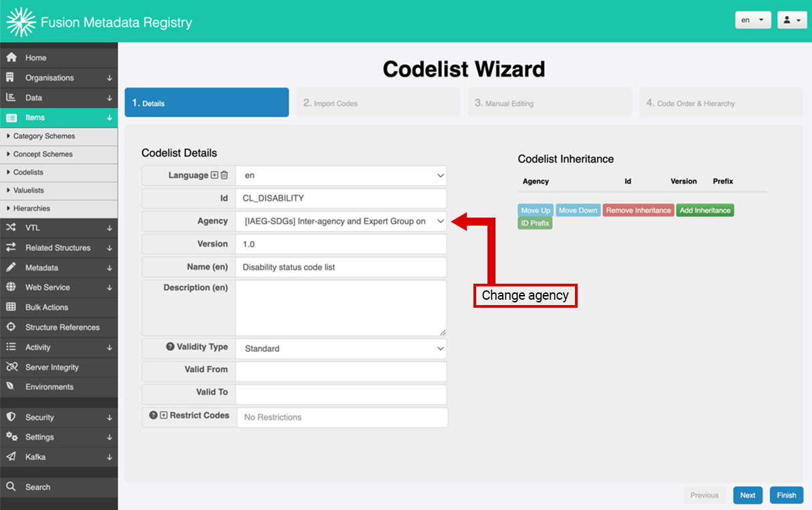This screenshot has height=510, width=812.
Task: Click the Next button
Action: (x=748, y=495)
